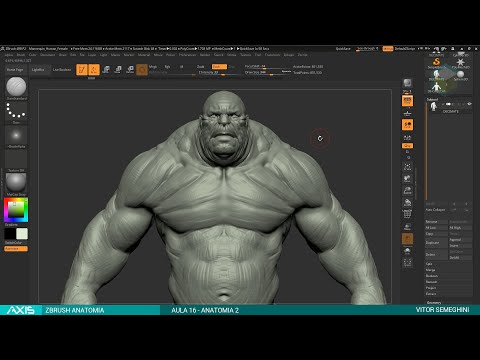Select the Rotate transform icon

click(x=130, y=70)
